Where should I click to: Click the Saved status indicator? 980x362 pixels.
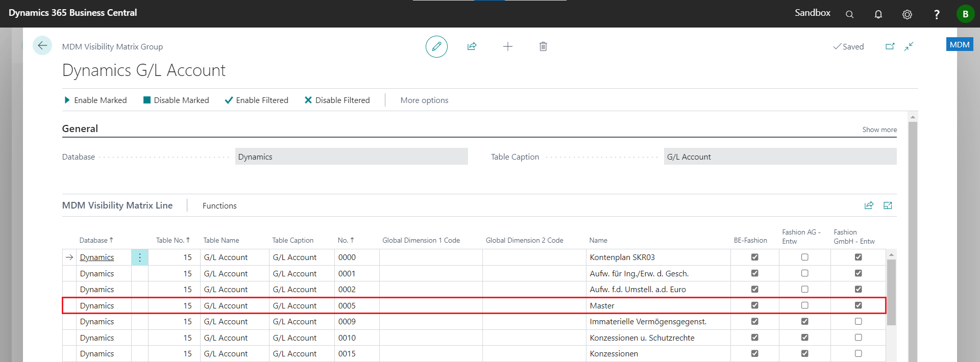pyautogui.click(x=848, y=46)
